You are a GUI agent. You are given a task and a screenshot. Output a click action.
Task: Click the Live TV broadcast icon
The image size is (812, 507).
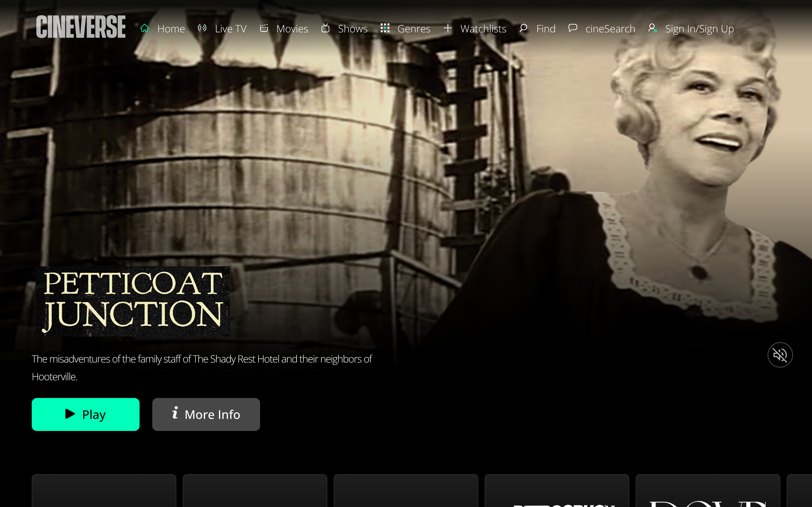pos(202,28)
